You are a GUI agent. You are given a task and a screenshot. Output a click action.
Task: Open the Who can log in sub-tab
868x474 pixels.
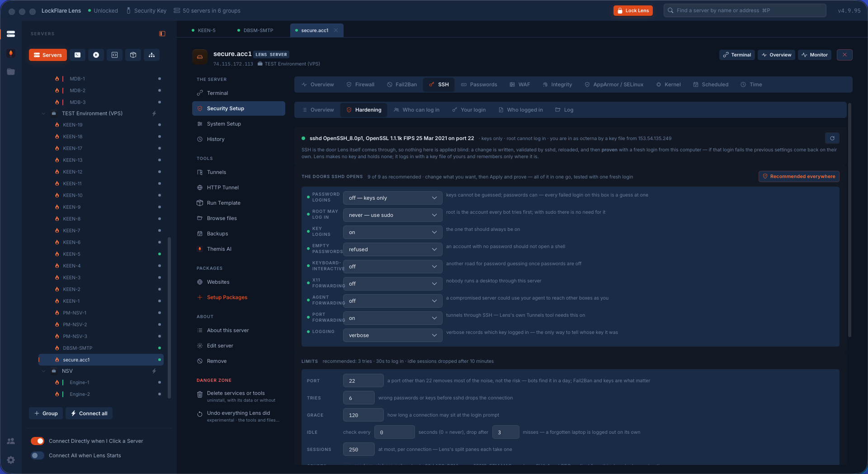(x=416, y=110)
